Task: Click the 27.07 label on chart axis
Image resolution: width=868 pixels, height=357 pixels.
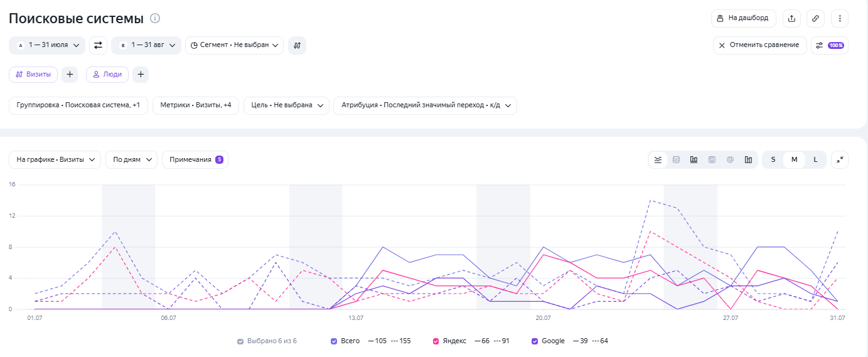Action: point(731,318)
